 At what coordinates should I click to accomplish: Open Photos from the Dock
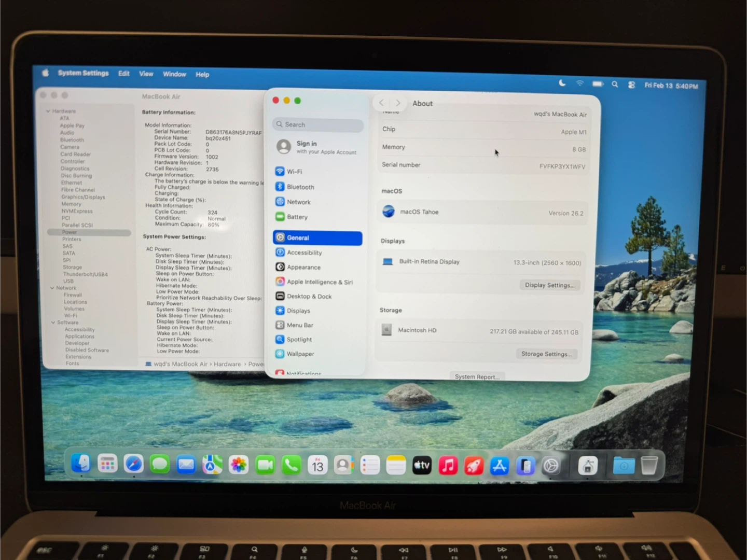239,465
